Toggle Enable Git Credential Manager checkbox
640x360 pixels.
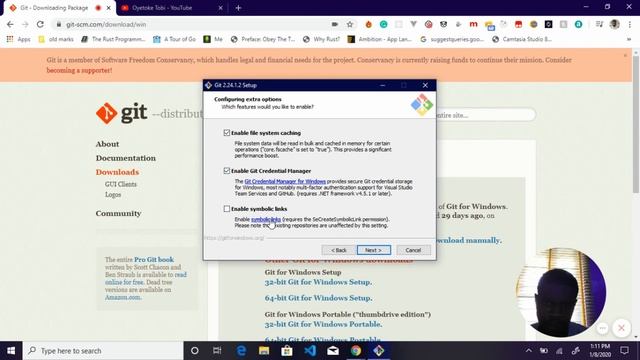[x=227, y=171]
